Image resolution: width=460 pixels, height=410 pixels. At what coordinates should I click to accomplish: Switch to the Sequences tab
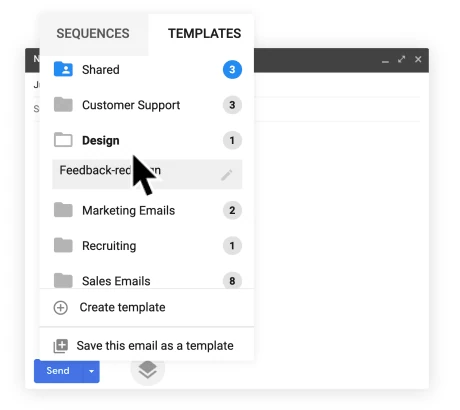[93, 34]
